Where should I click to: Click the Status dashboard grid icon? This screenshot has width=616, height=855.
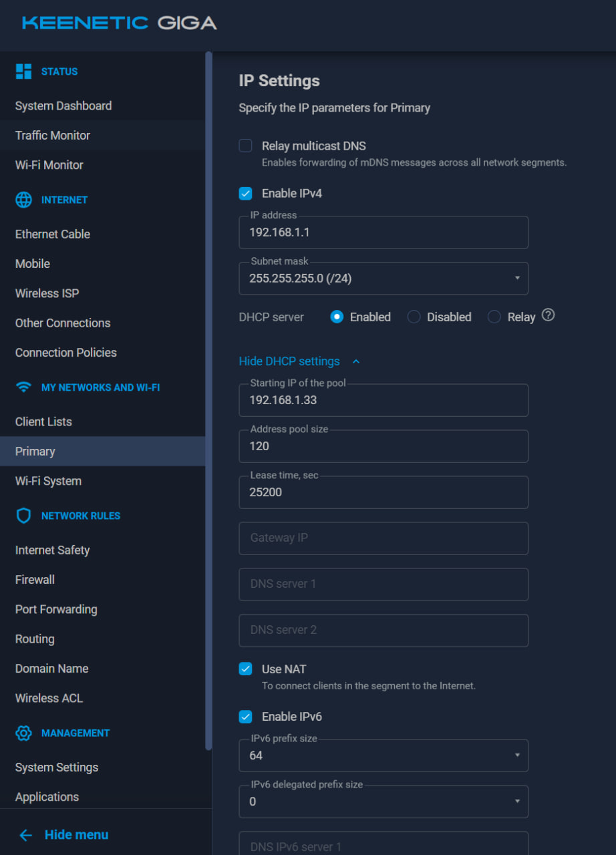tap(23, 71)
